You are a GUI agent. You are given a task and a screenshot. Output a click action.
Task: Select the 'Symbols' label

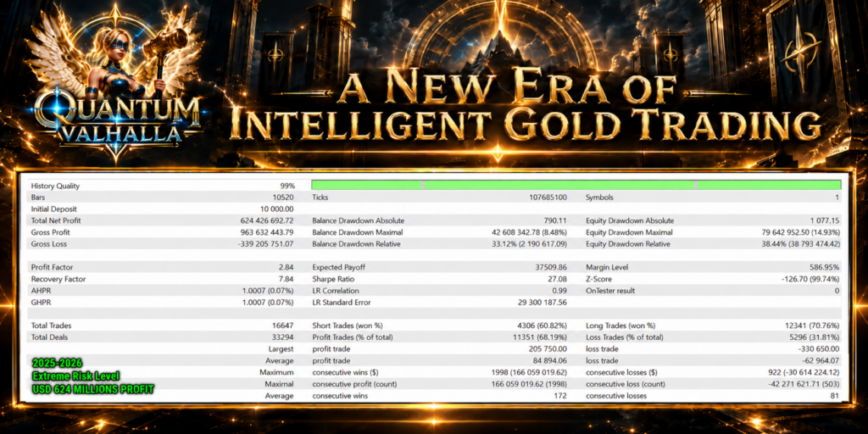point(599,198)
